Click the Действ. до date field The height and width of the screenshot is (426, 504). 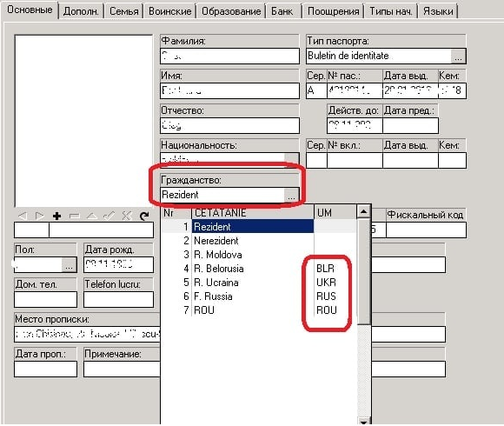pyautogui.click(x=355, y=125)
